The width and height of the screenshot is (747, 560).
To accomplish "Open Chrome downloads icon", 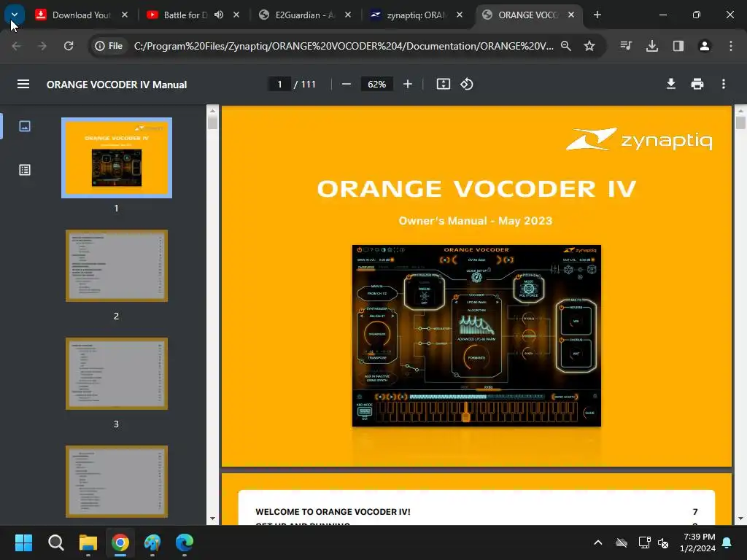I will [x=652, y=46].
